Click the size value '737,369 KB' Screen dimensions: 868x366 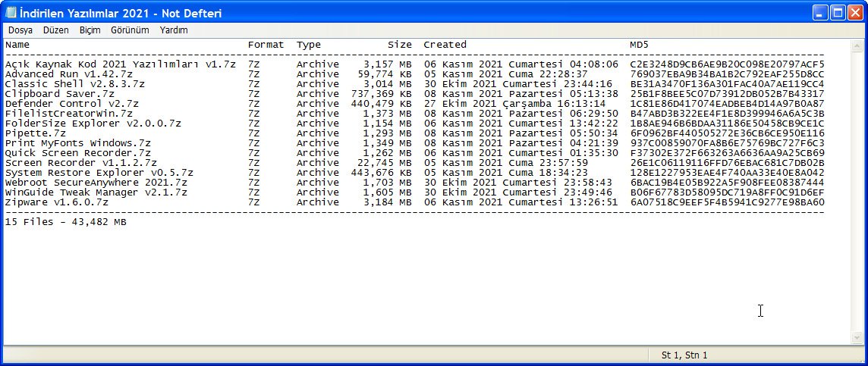point(382,94)
